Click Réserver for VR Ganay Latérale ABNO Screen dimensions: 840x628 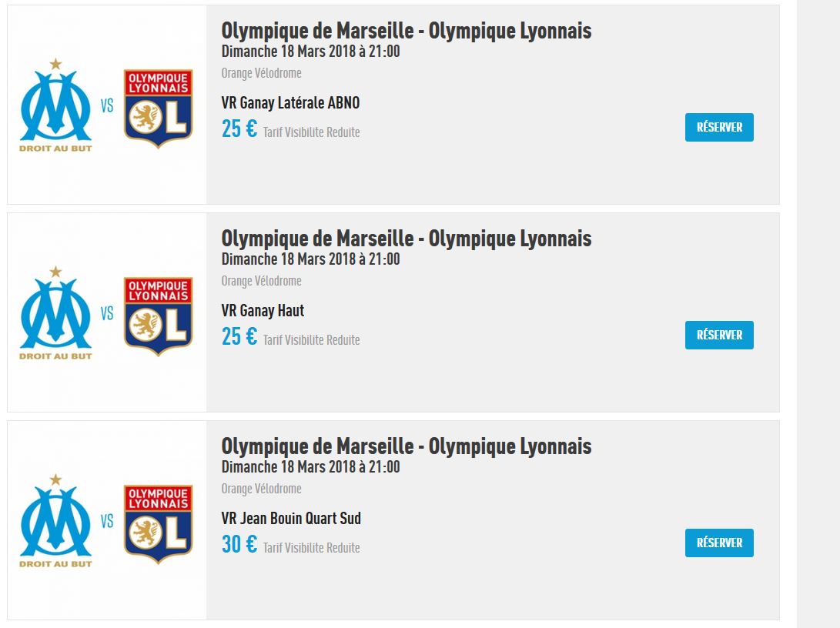click(x=719, y=128)
